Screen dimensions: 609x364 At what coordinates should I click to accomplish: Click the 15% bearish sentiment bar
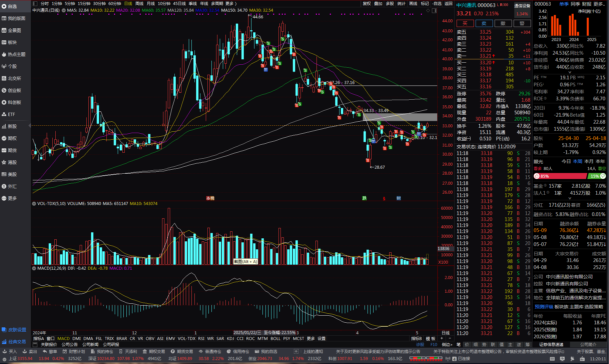click(596, 176)
